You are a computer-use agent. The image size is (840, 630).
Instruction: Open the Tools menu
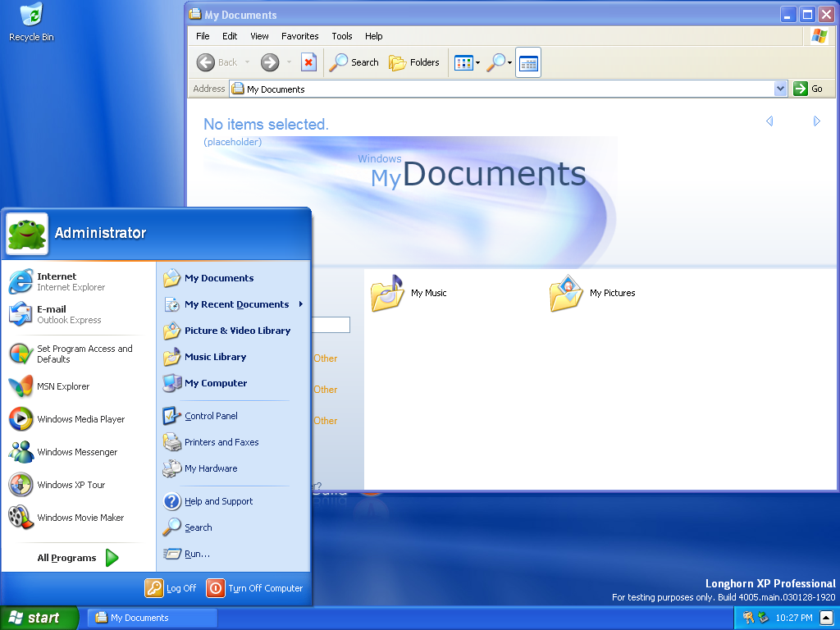[341, 36]
